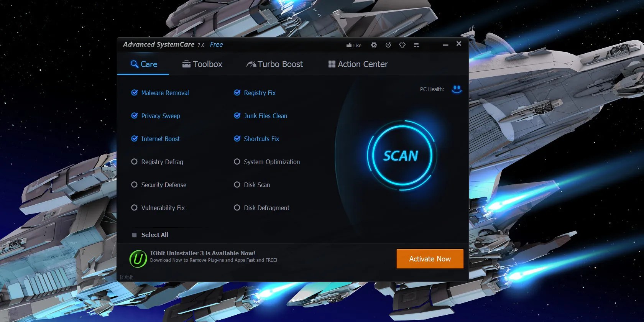The height and width of the screenshot is (322, 644).
Task: Close the Advanced SystemCare window
Action: coord(459,44)
